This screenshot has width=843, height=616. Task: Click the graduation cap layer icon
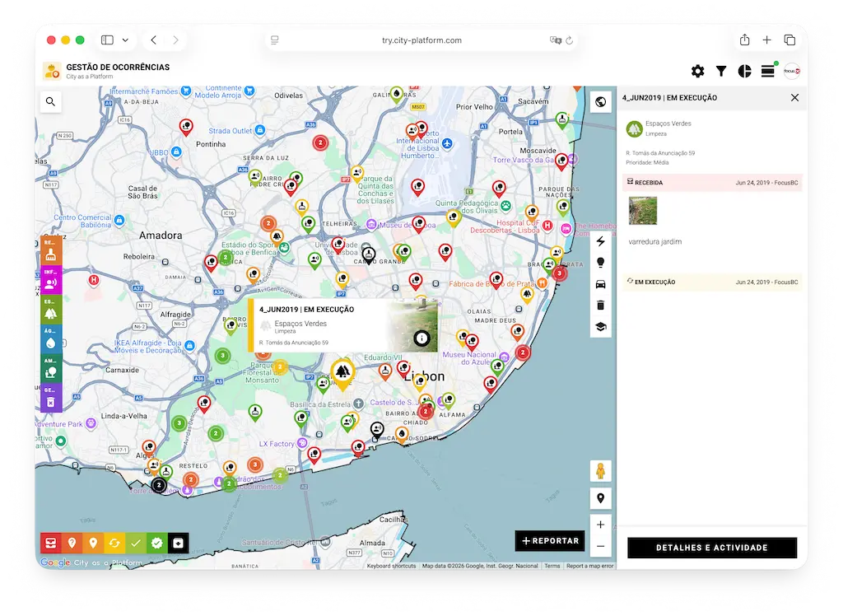(x=600, y=327)
